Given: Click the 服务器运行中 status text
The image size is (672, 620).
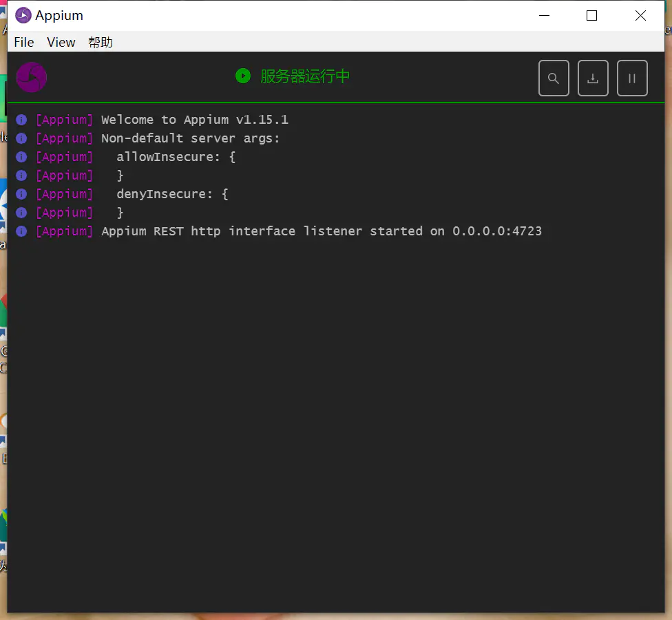Looking at the screenshot, I should 305,76.
